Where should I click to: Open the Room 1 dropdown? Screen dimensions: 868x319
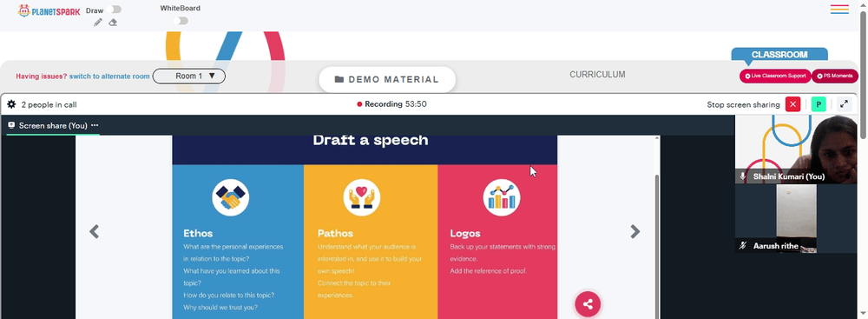(x=188, y=76)
